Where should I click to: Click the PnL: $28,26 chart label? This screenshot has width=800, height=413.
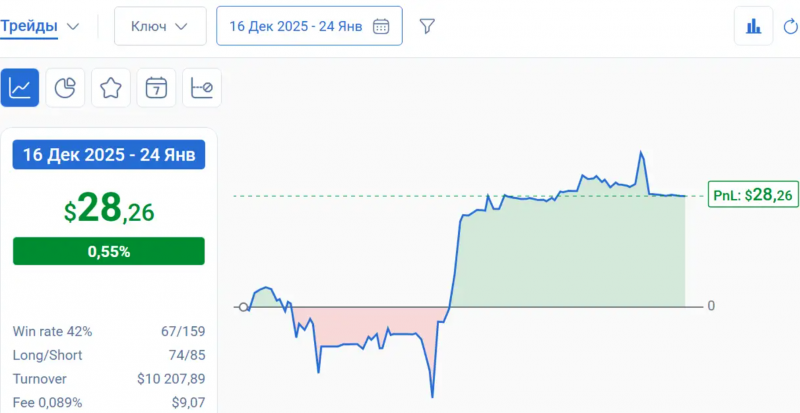[x=752, y=195]
